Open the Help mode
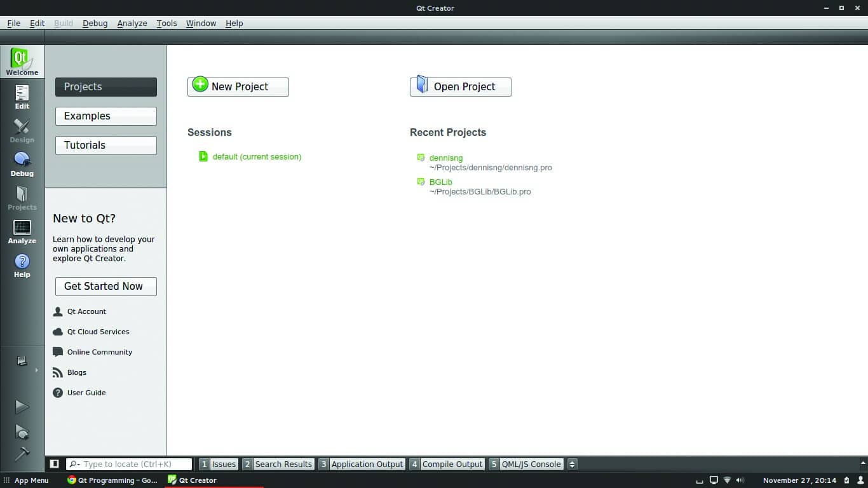 (x=22, y=265)
